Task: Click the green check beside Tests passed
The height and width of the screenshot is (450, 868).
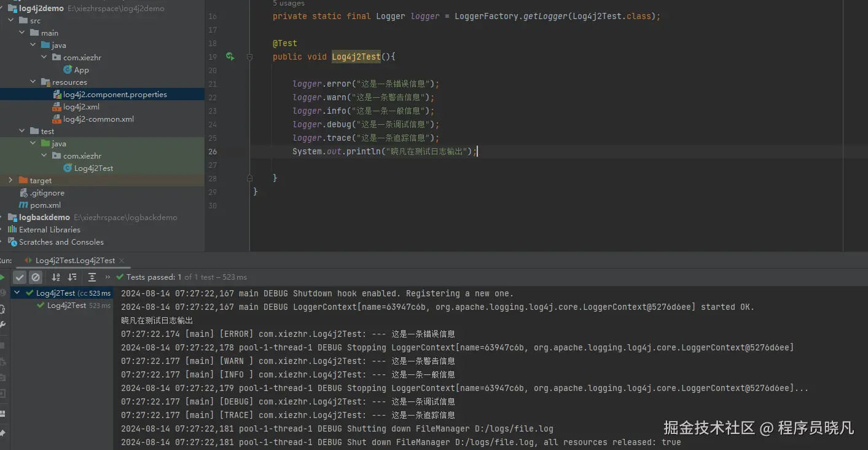Action: pyautogui.click(x=120, y=277)
